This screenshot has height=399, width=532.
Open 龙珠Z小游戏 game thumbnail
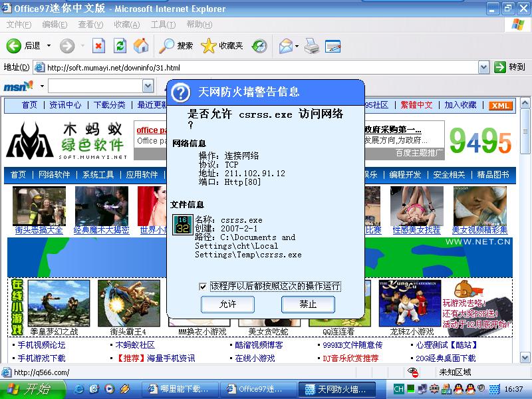pyautogui.click(x=410, y=303)
